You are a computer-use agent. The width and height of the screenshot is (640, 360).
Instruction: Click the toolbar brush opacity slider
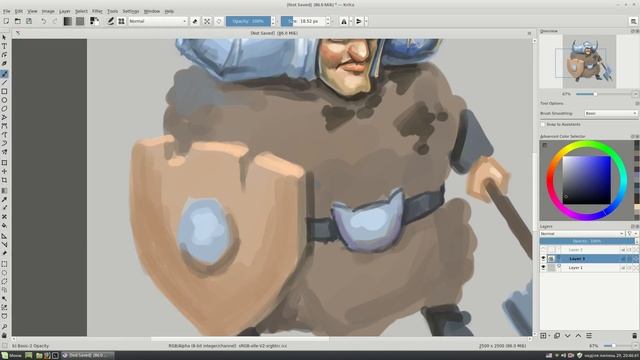[248, 21]
